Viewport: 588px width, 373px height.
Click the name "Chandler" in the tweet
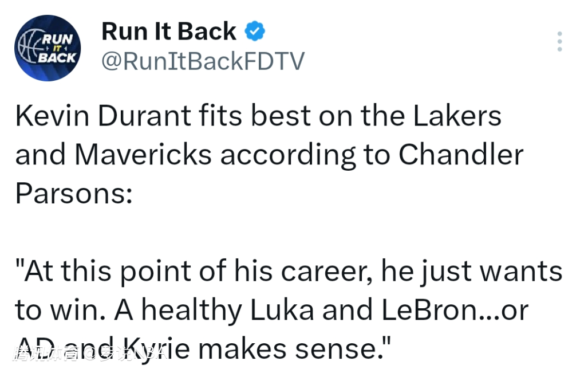(x=460, y=155)
